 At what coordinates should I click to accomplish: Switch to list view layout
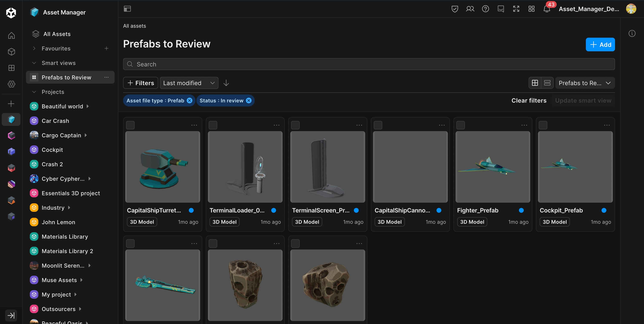pos(547,83)
